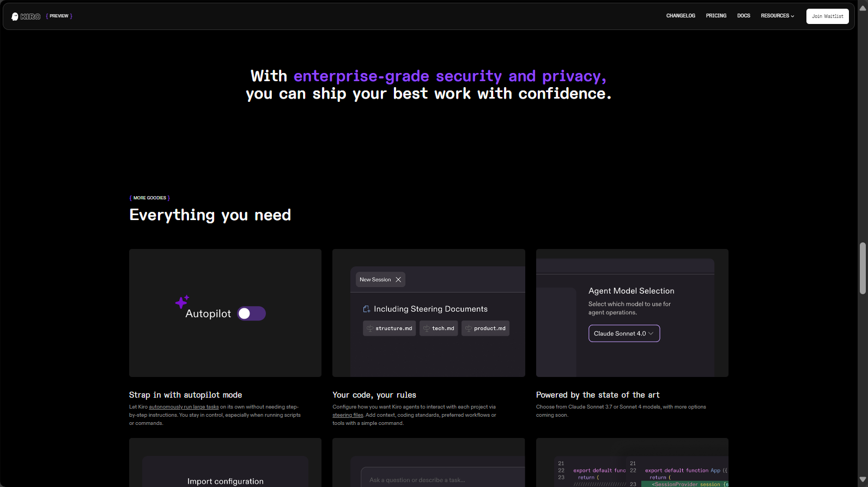This screenshot has height=487, width=868.
Task: Toggle the Autopilot switch
Action: tap(251, 313)
